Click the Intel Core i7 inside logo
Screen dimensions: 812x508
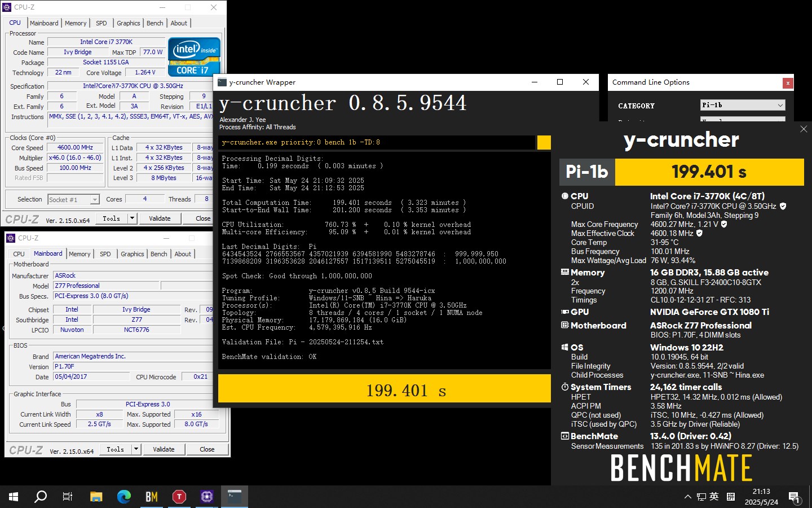[x=194, y=57]
